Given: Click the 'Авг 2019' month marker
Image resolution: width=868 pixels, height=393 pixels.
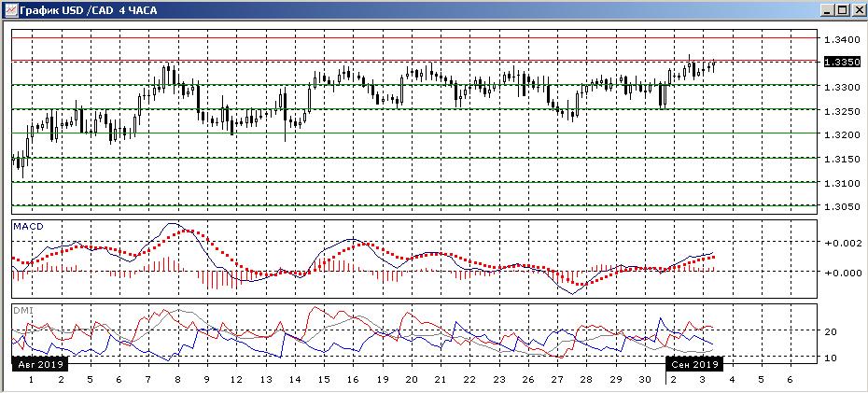Looking at the screenshot, I should tap(38, 365).
